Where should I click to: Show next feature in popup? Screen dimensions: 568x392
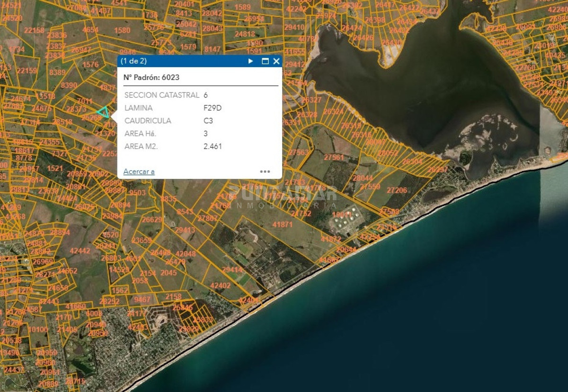pos(251,61)
